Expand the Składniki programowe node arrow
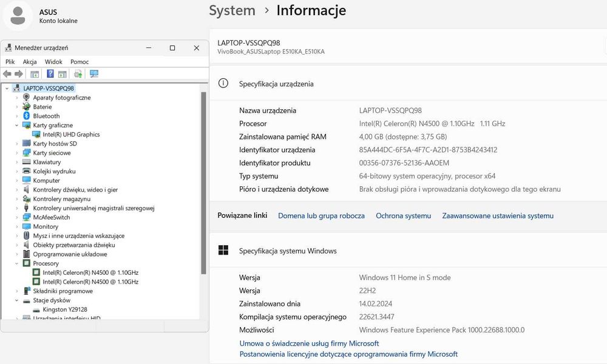607x364 pixels. (x=16, y=291)
